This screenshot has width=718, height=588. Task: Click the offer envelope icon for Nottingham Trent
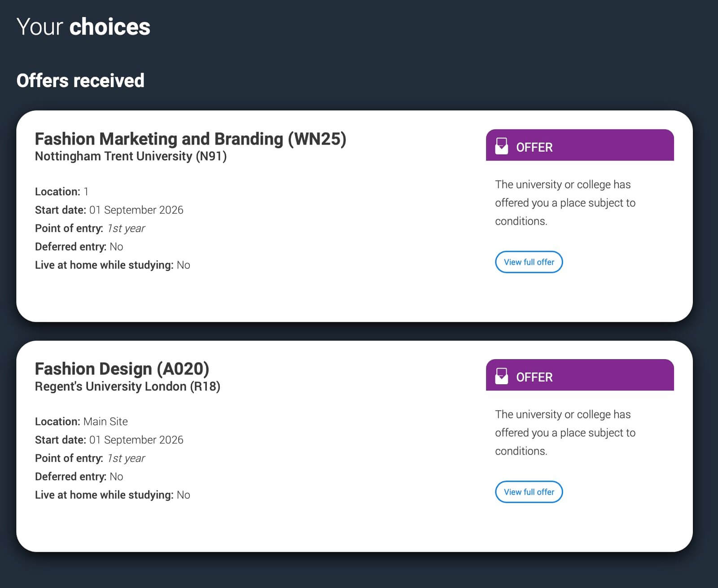pos(501,146)
